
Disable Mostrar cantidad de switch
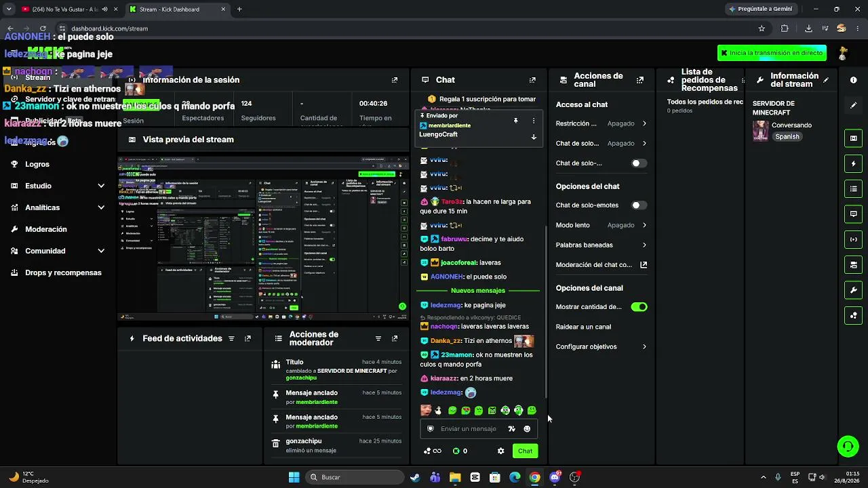(x=639, y=307)
